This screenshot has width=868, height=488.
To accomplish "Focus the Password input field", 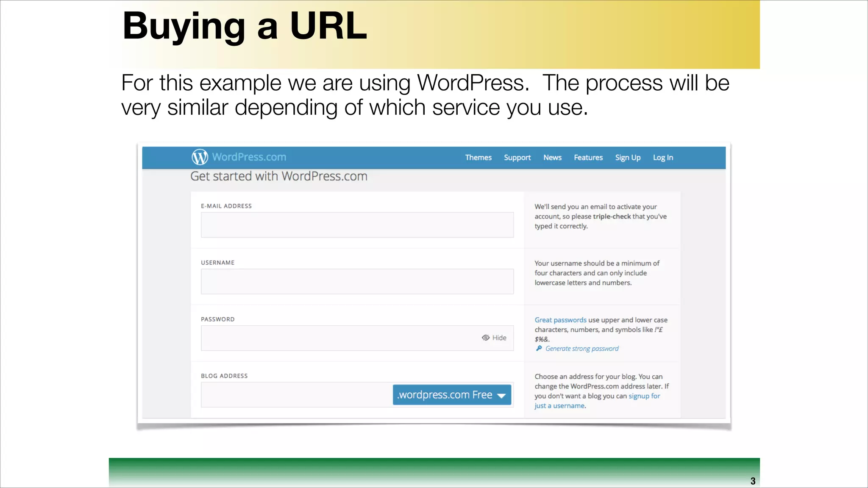I will click(357, 338).
